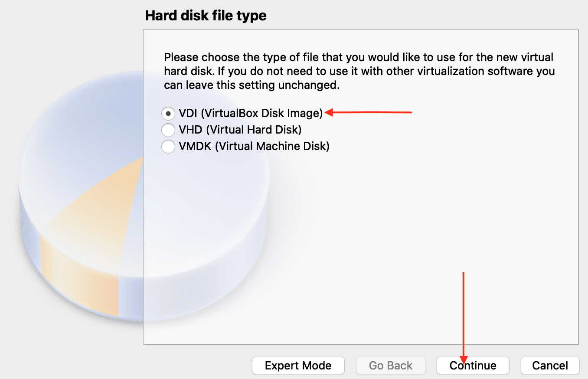Click the 'VMDK (Virtual Machine Disk)' label text
The width and height of the screenshot is (588, 379).
(254, 147)
